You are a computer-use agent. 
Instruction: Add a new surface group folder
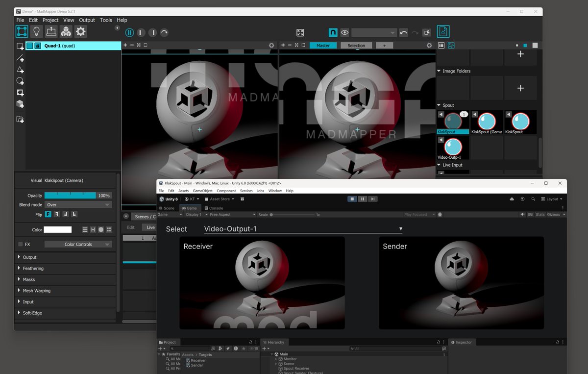pyautogui.click(x=20, y=119)
